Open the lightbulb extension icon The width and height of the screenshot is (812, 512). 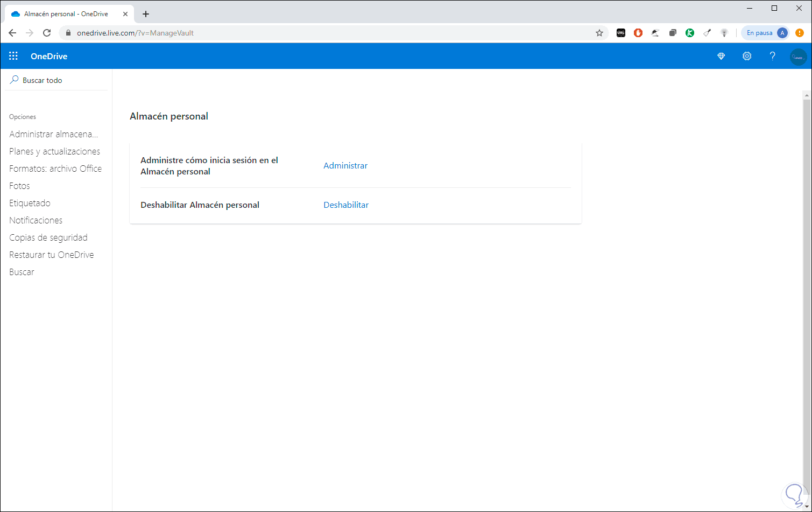pyautogui.click(x=724, y=33)
